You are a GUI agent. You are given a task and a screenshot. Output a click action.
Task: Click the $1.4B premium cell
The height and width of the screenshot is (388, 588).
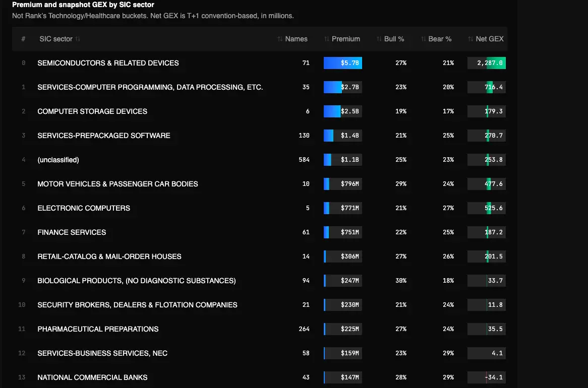coord(343,136)
